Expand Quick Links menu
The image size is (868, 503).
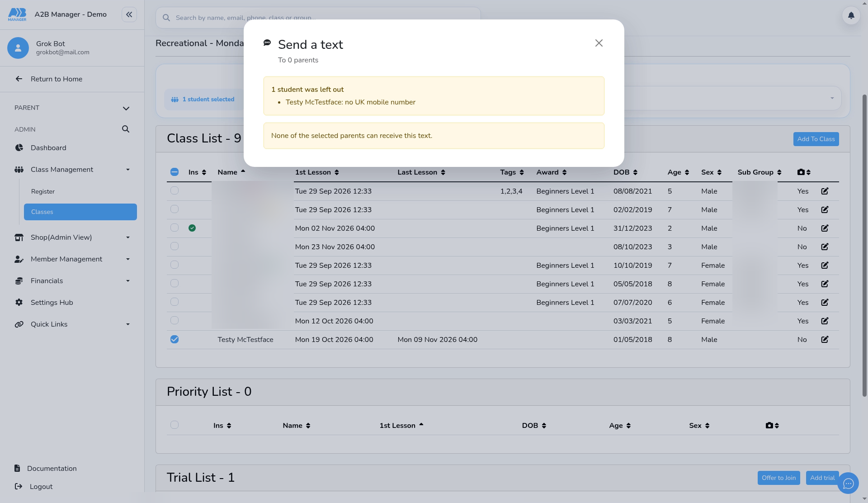[72, 324]
